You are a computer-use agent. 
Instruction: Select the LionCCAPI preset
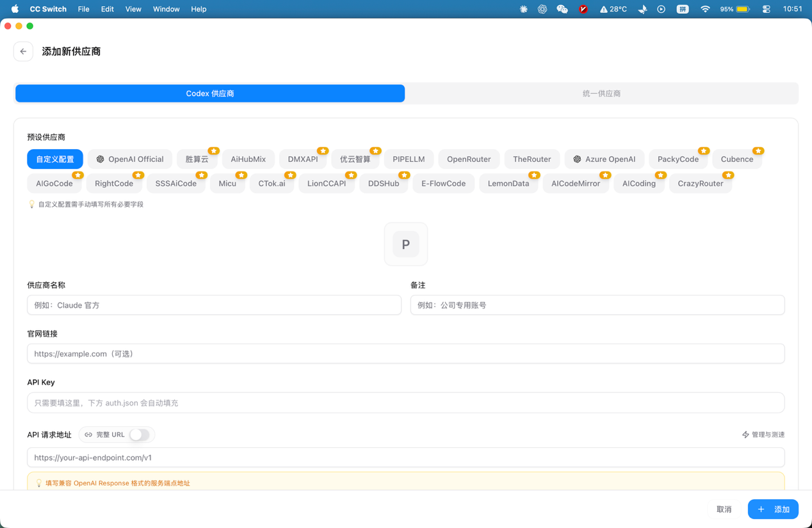[x=327, y=184]
